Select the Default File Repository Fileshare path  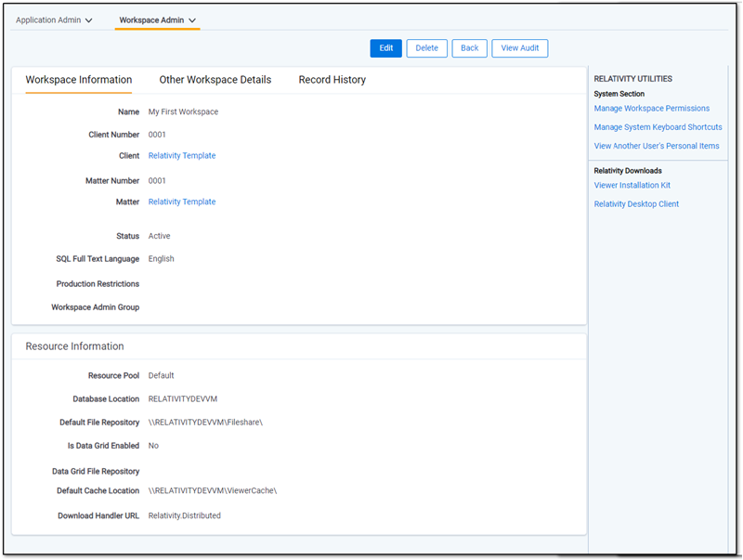pos(205,423)
